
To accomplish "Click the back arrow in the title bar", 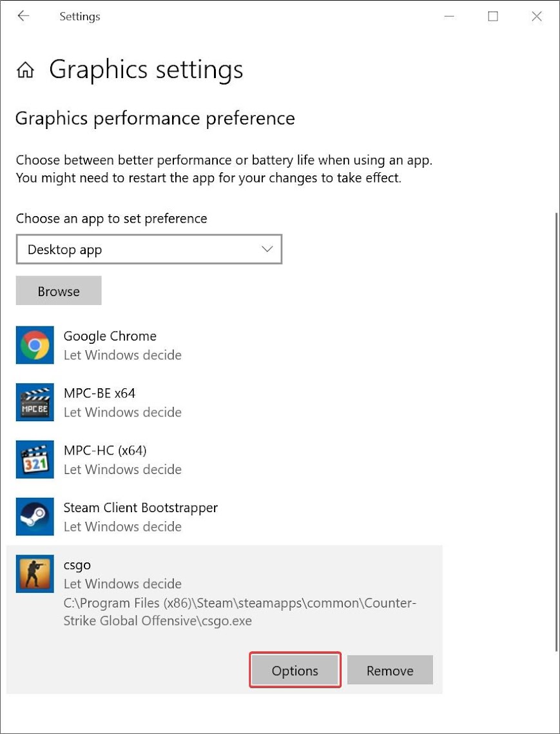I will pos(23,16).
